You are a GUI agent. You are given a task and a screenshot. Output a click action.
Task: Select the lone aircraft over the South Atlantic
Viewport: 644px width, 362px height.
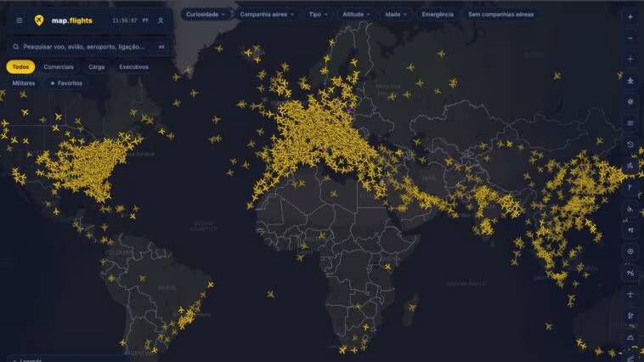click(x=270, y=294)
